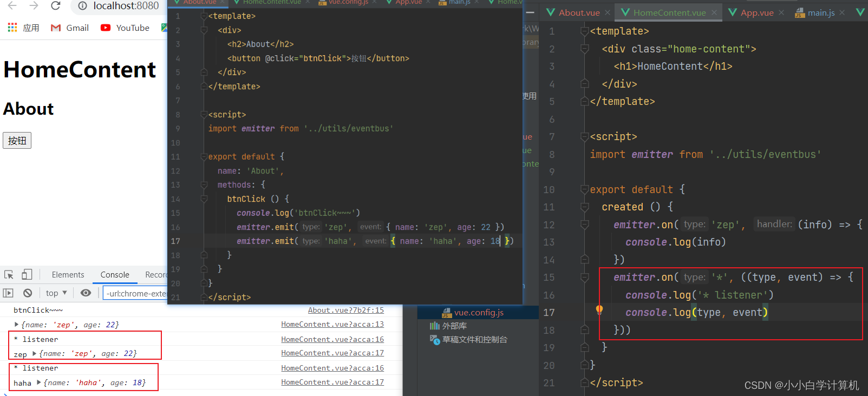
Task: Go forward in browser history
Action: [x=34, y=6]
